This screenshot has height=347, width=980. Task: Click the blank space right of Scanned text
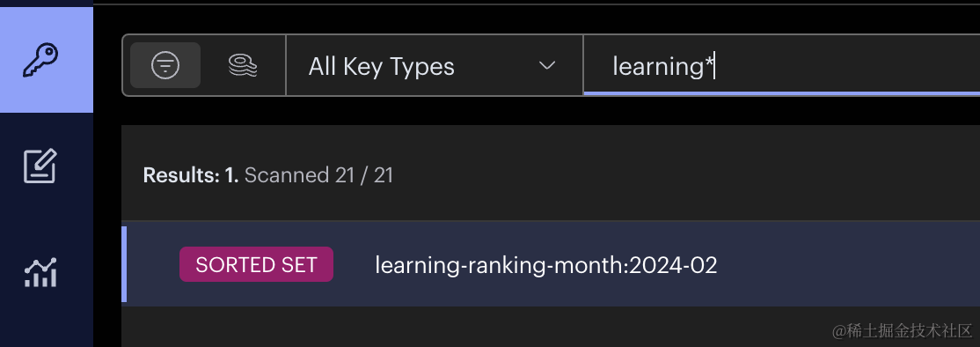pyautogui.click(x=688, y=175)
